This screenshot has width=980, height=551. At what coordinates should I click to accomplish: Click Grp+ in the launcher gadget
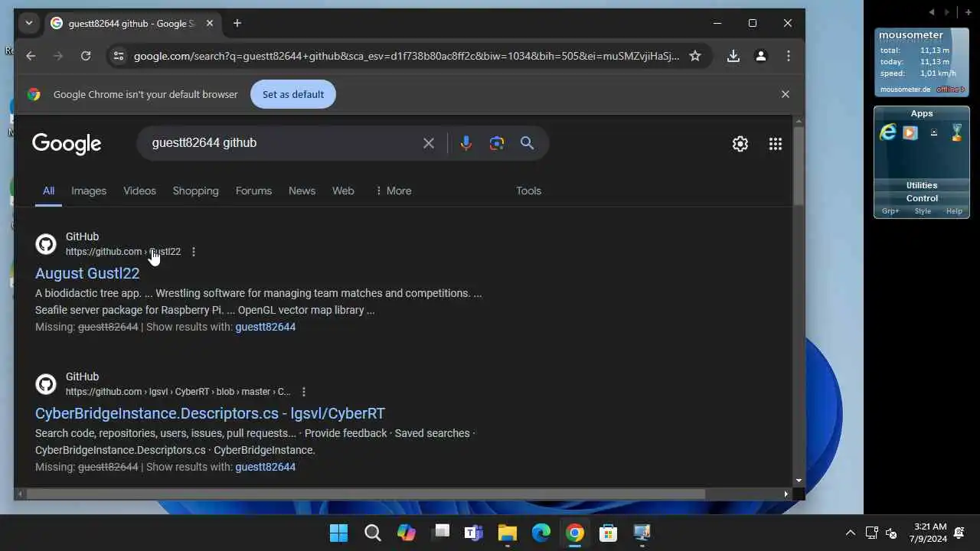(890, 211)
